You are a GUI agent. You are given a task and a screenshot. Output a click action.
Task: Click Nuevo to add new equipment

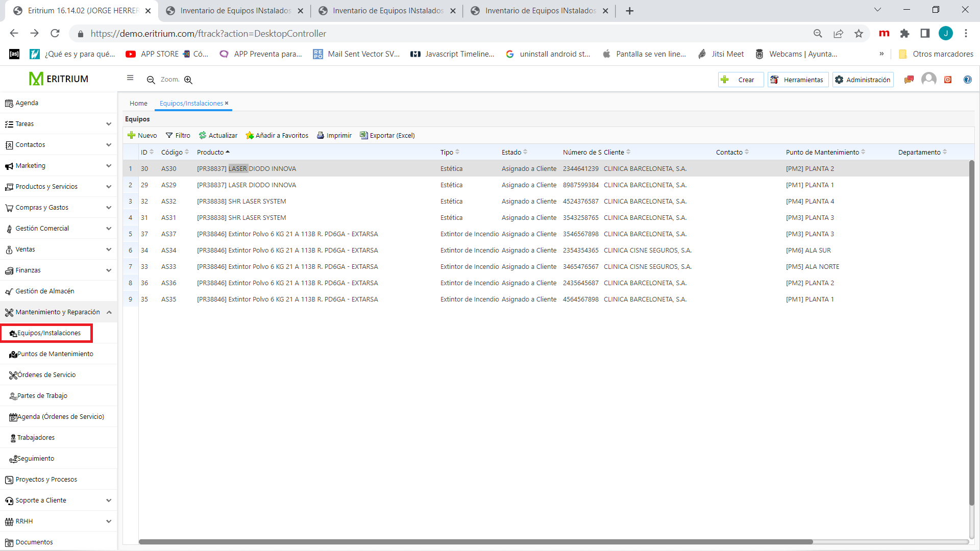pyautogui.click(x=142, y=135)
